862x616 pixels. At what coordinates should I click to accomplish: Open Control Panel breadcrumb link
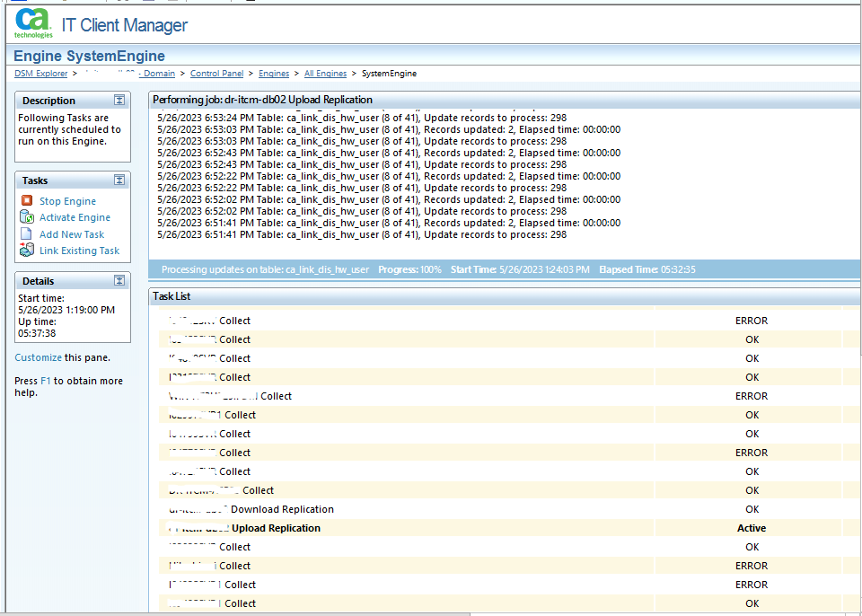pos(216,74)
